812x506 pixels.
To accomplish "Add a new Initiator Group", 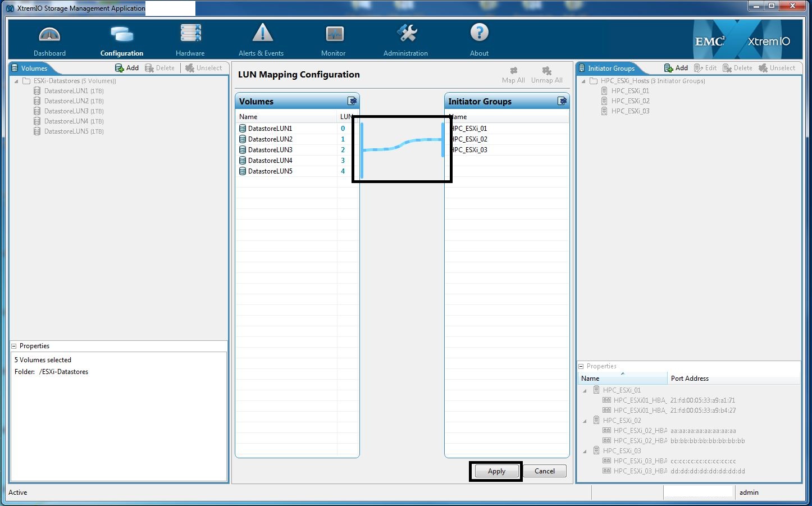I will tap(676, 68).
